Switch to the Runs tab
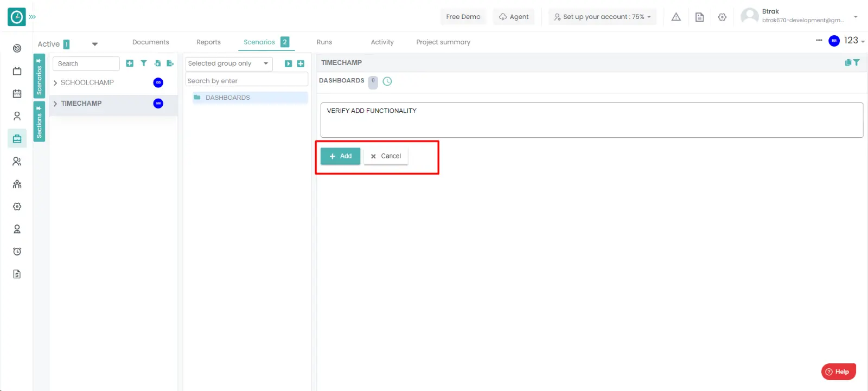The height and width of the screenshot is (391, 868). tap(324, 42)
